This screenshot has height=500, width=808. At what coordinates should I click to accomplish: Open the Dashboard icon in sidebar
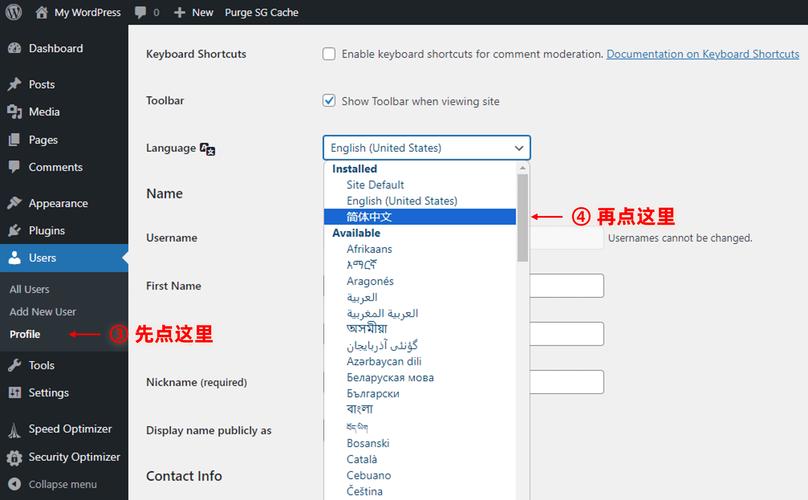(x=14, y=49)
